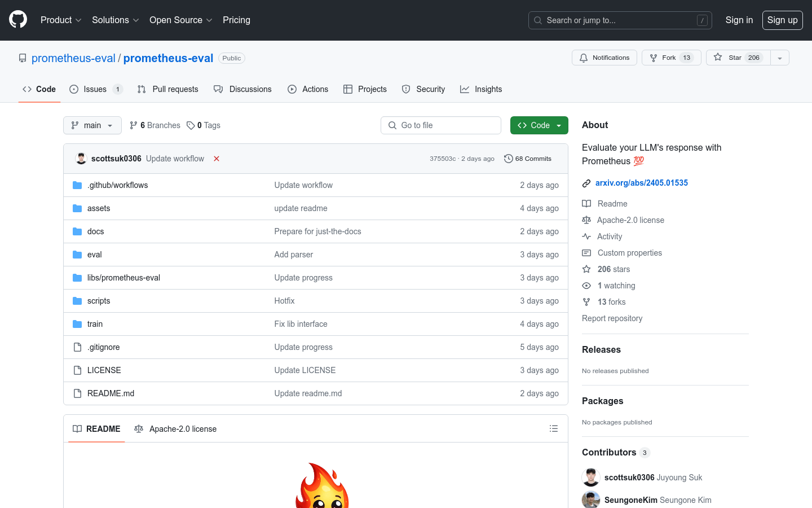Open the Insights tab
The height and width of the screenshot is (508, 812).
(x=481, y=89)
